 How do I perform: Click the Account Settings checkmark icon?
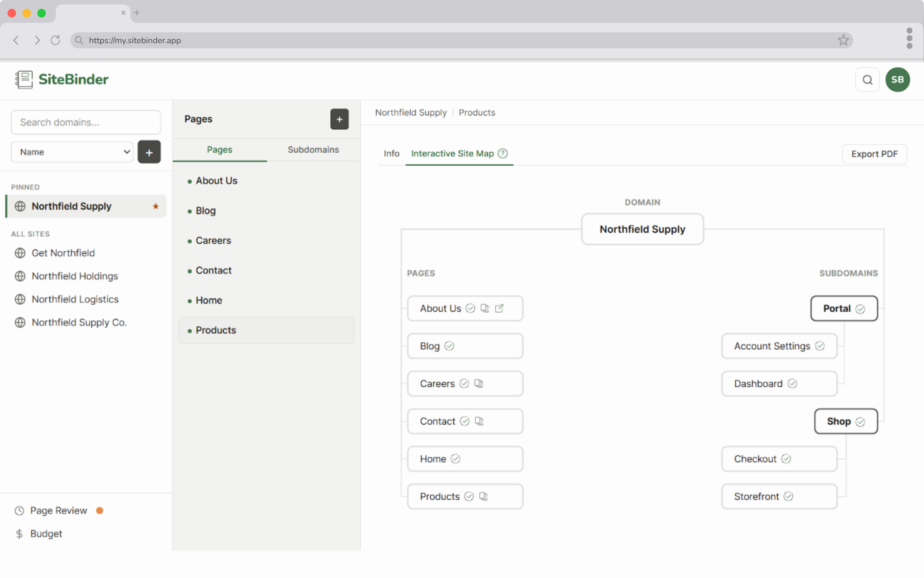[x=820, y=346]
